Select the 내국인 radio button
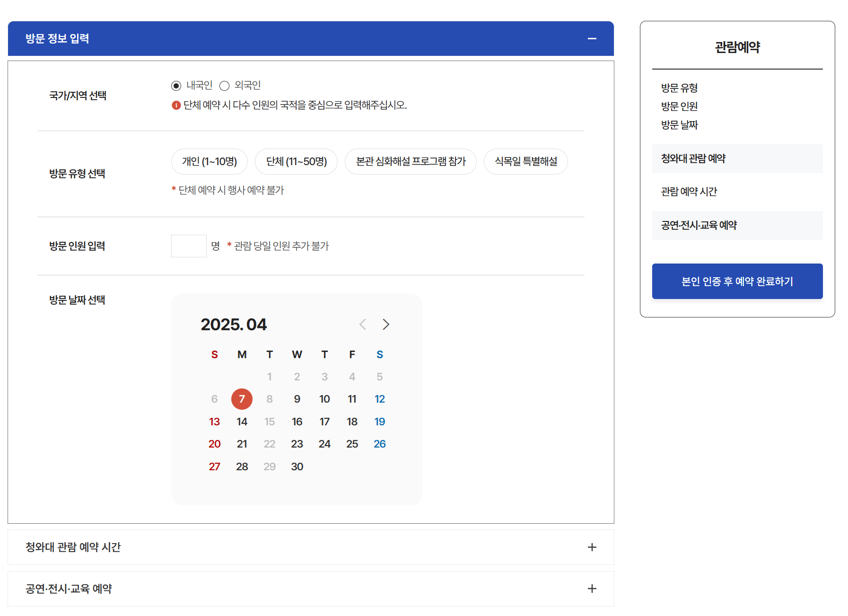 pyautogui.click(x=175, y=86)
